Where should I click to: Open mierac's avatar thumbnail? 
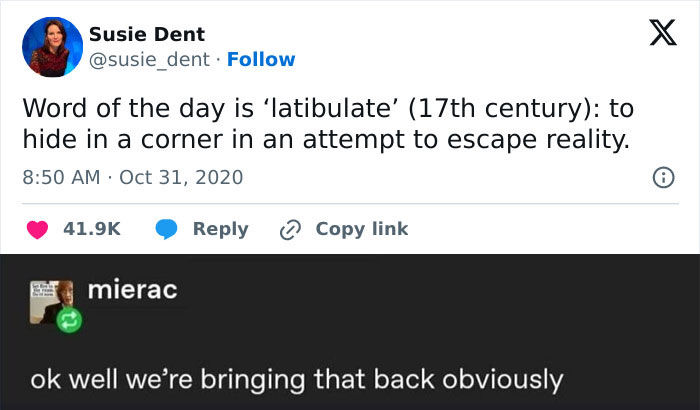(x=51, y=302)
